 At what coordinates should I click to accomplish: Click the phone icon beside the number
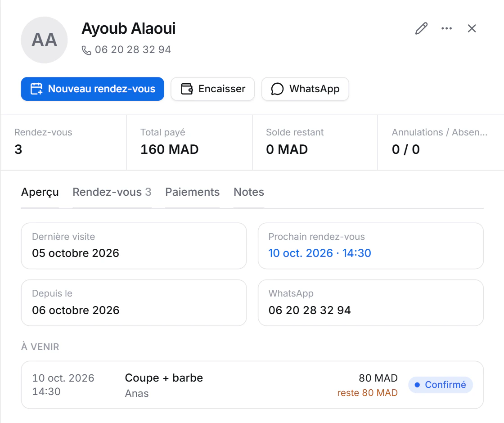pyautogui.click(x=86, y=50)
